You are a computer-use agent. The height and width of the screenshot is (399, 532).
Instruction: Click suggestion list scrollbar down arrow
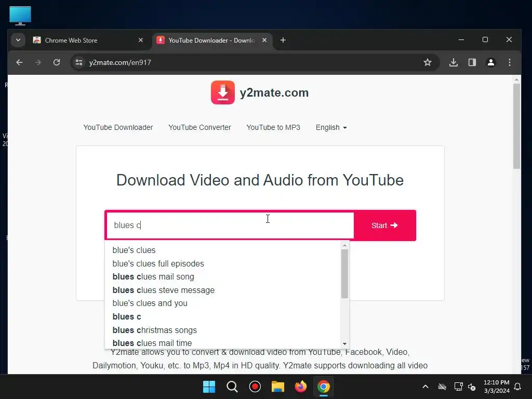[345, 344]
